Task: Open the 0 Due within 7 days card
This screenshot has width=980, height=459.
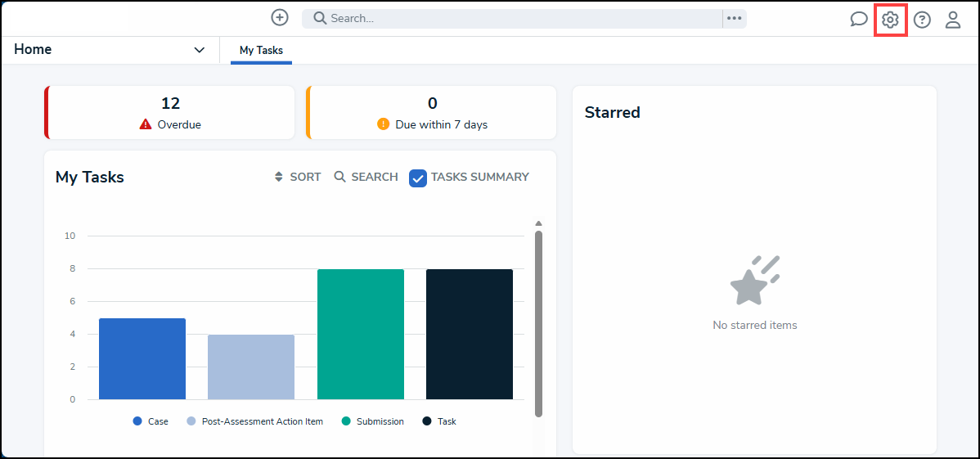Action: (431, 112)
